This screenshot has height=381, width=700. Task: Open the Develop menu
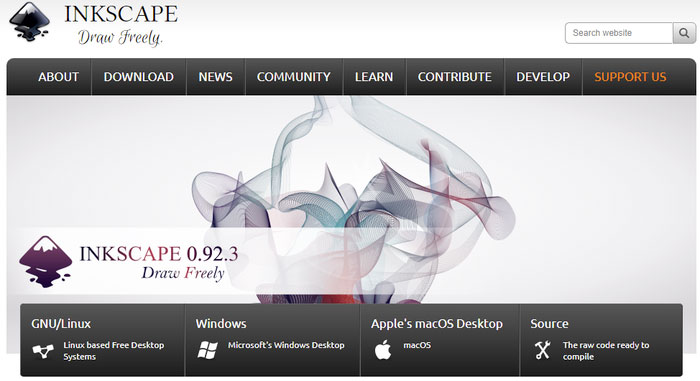click(543, 77)
